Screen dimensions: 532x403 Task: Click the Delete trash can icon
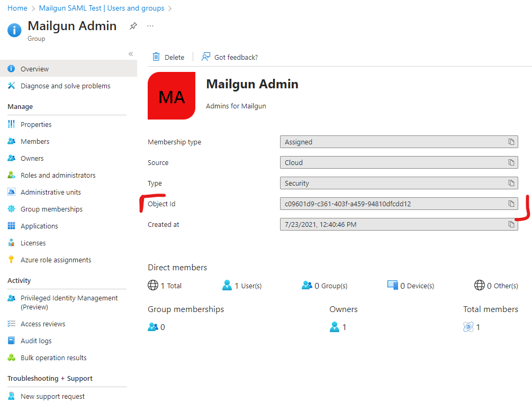pyautogui.click(x=156, y=57)
